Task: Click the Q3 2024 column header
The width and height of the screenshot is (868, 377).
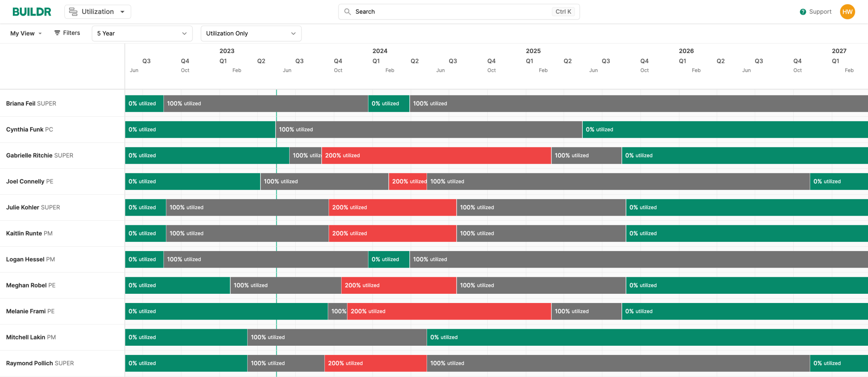Action: [452, 61]
